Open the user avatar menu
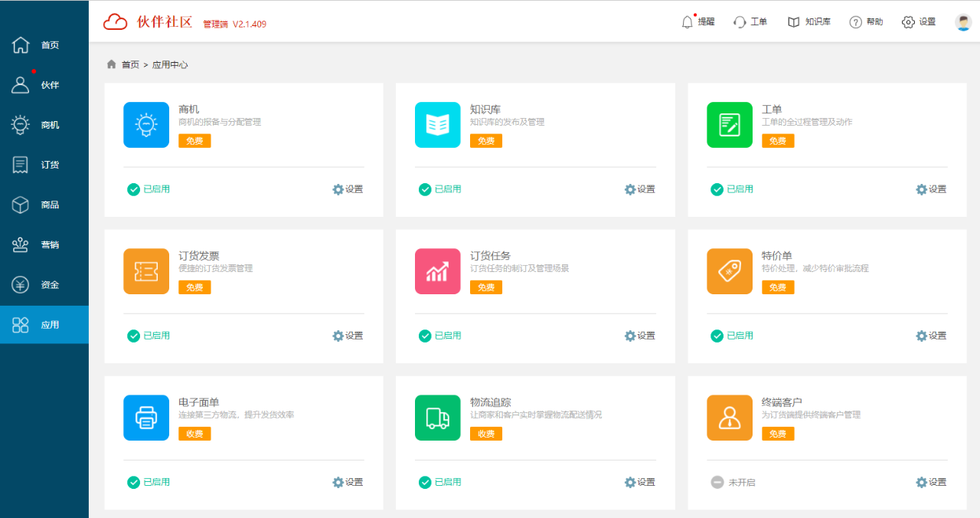980x518 pixels. pos(963,22)
